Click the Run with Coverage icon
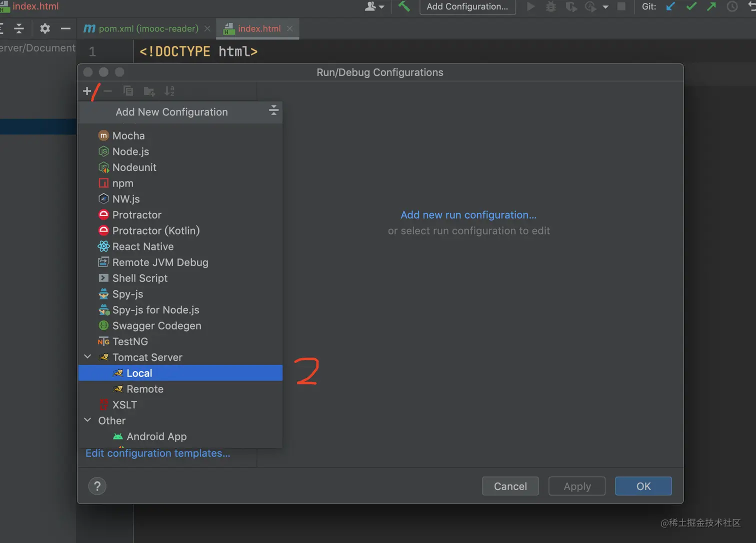756x543 pixels. pyautogui.click(x=571, y=6)
